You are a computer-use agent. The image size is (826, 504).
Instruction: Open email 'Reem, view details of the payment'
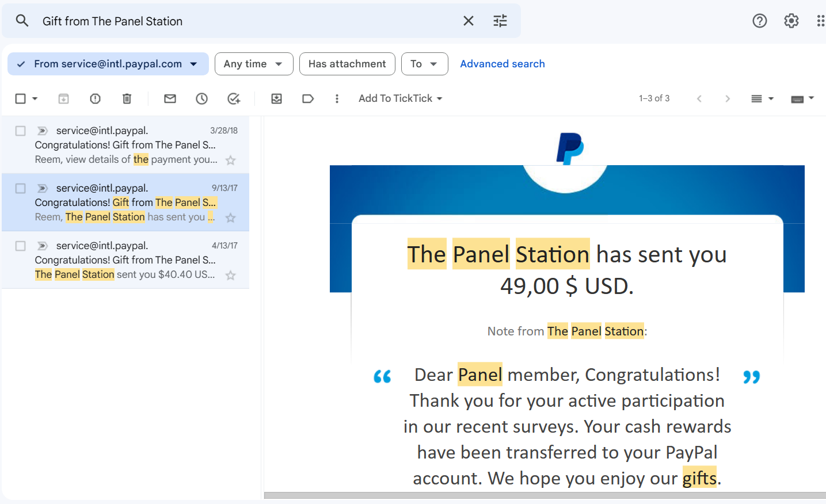click(x=125, y=145)
